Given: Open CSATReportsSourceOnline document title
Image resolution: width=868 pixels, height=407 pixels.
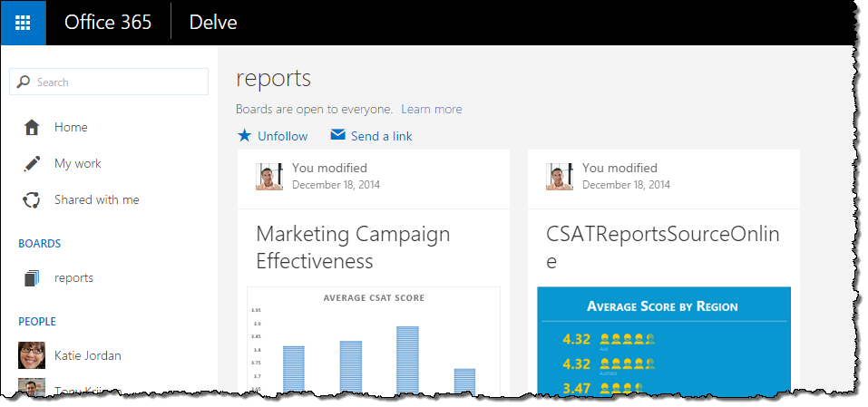Looking at the screenshot, I should [x=663, y=247].
